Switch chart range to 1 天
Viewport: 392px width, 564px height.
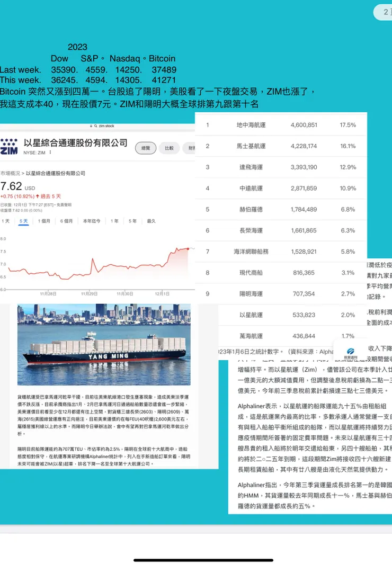[6, 221]
